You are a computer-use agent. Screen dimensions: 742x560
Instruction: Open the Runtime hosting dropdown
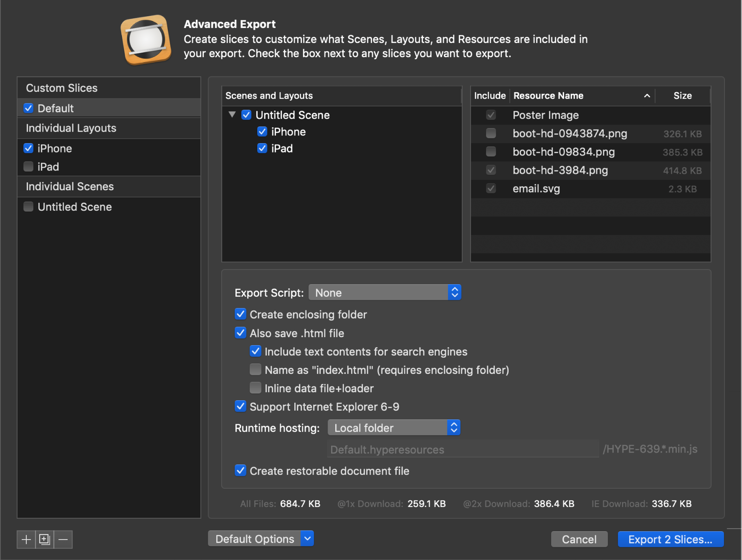point(394,428)
